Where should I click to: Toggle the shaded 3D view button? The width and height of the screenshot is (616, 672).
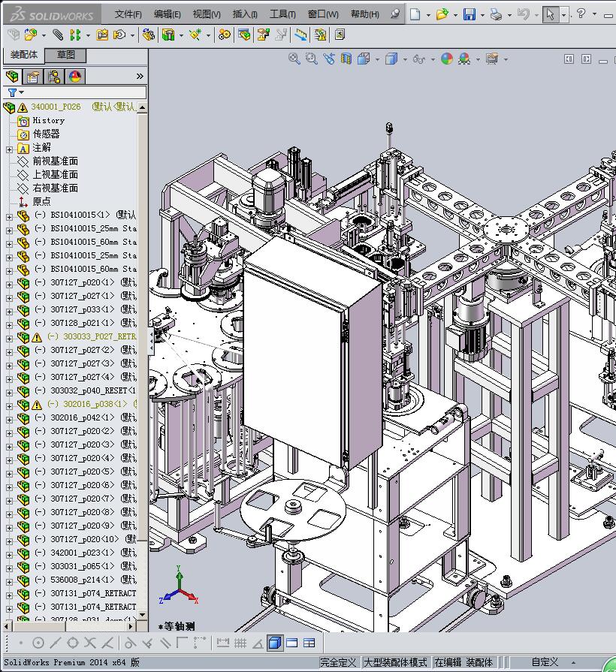point(274,643)
